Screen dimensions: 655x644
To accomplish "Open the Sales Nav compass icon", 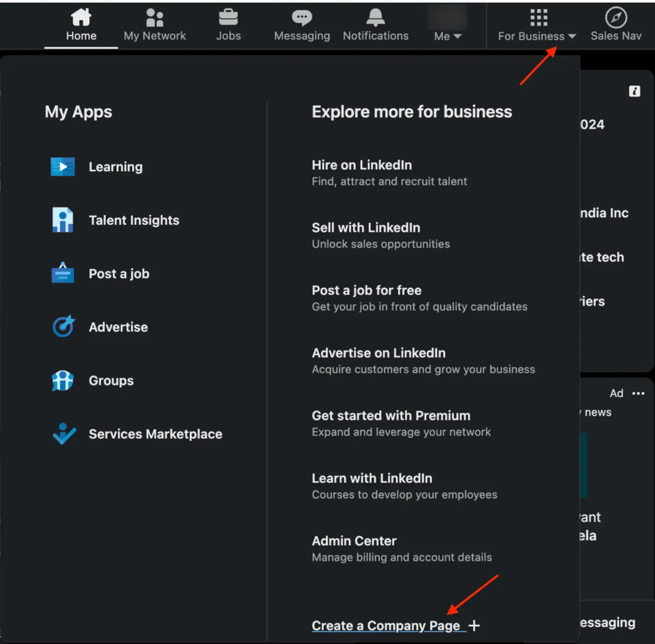I will (x=616, y=18).
